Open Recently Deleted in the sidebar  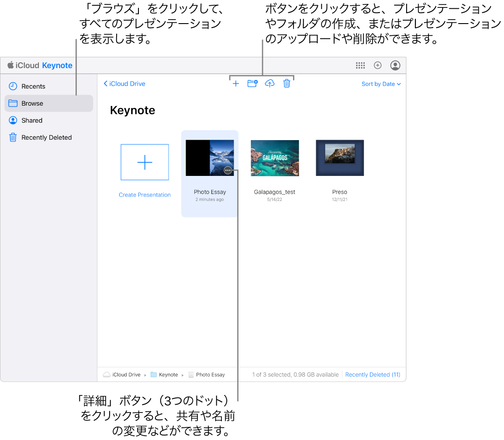48,137
